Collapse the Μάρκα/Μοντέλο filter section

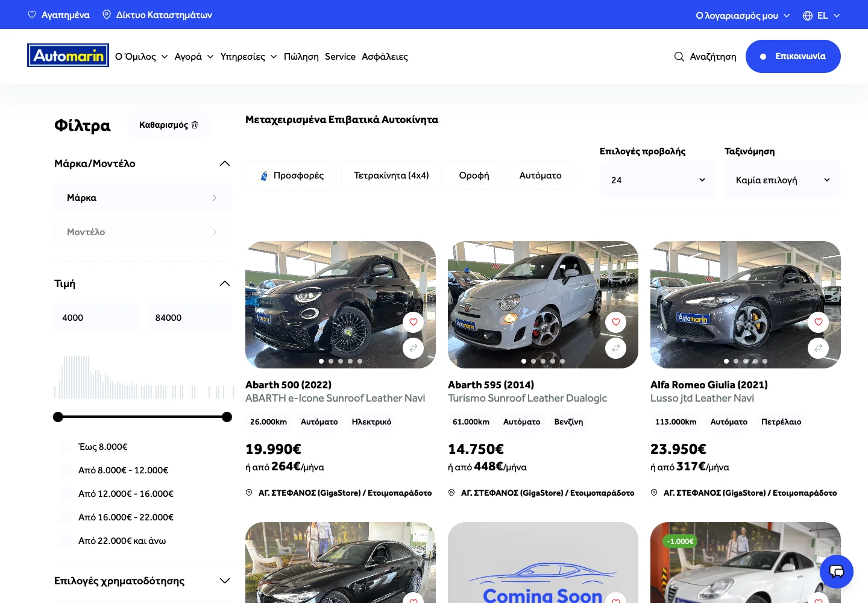click(225, 163)
